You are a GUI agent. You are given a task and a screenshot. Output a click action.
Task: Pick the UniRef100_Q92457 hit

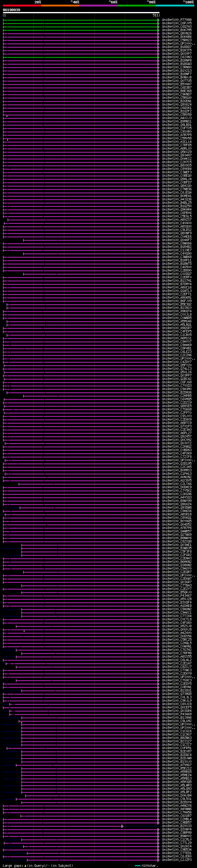tap(176, 436)
